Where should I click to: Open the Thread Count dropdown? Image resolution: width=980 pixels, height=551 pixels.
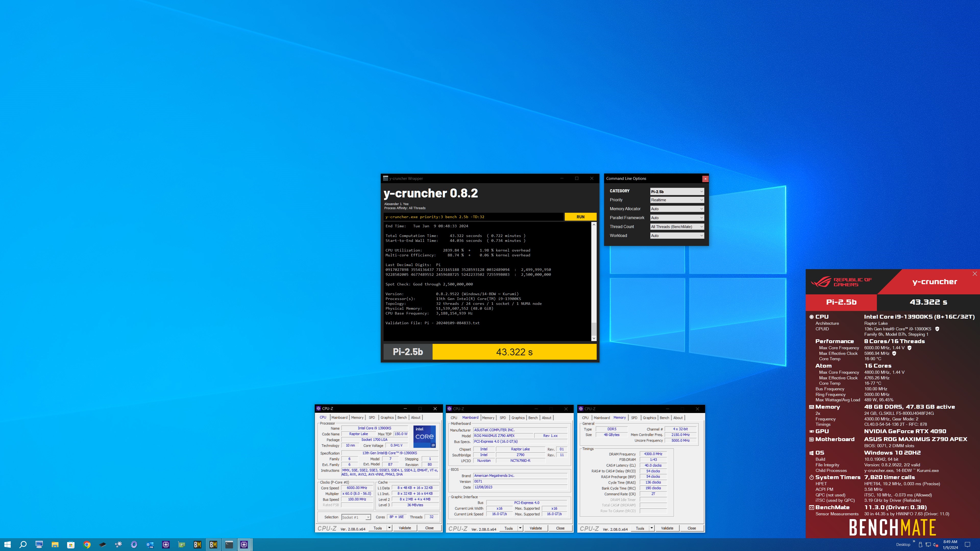(x=677, y=227)
